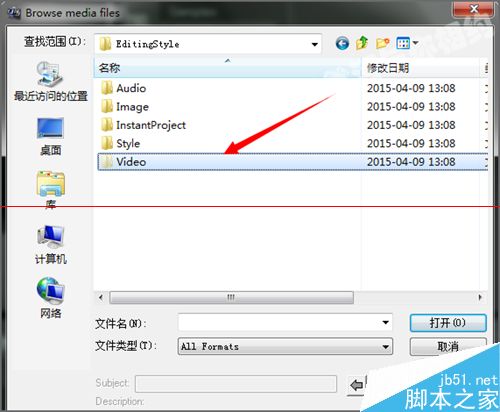500x412 pixels.
Task: Open Network (网络) location
Action: [50, 298]
